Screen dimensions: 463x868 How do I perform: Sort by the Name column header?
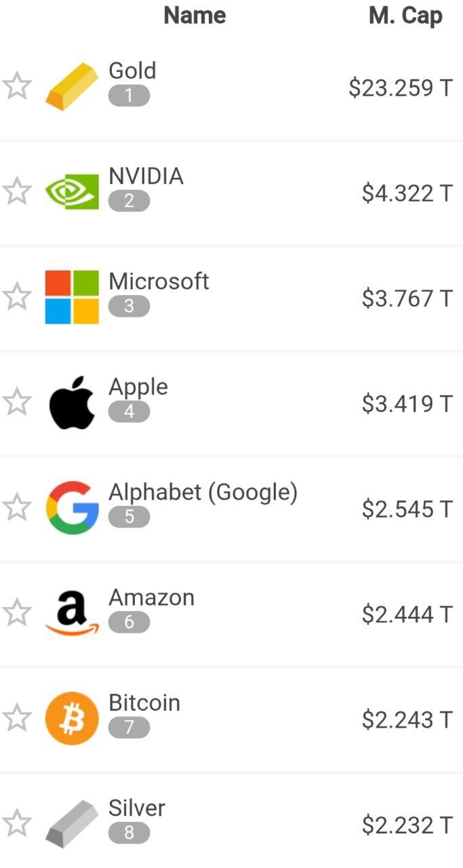point(195,16)
